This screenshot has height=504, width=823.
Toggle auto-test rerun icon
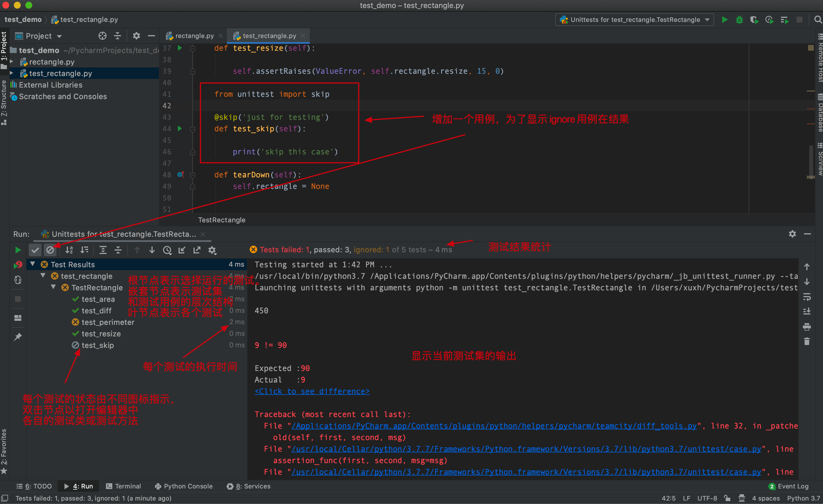pos(18,280)
